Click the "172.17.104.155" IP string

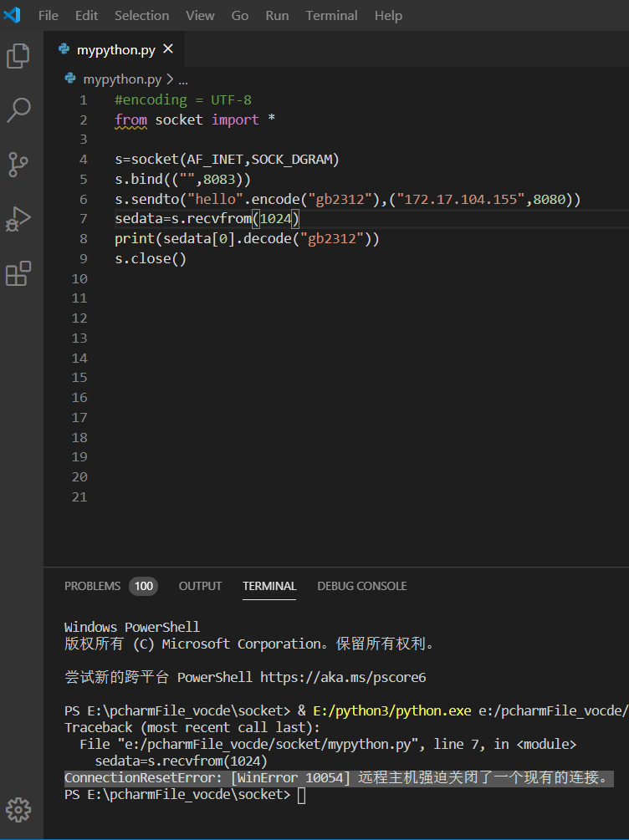pyautogui.click(x=461, y=199)
